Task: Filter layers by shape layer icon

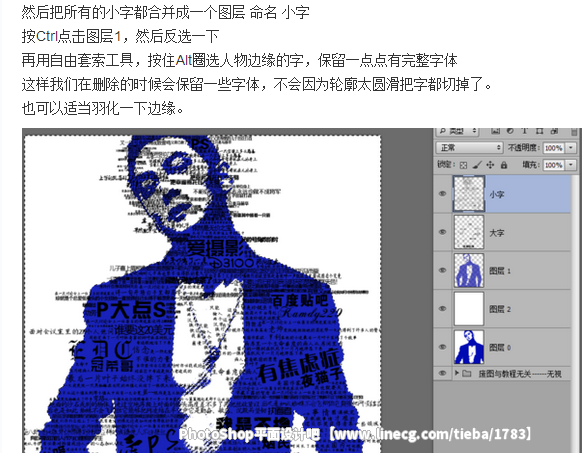Action: [x=539, y=131]
